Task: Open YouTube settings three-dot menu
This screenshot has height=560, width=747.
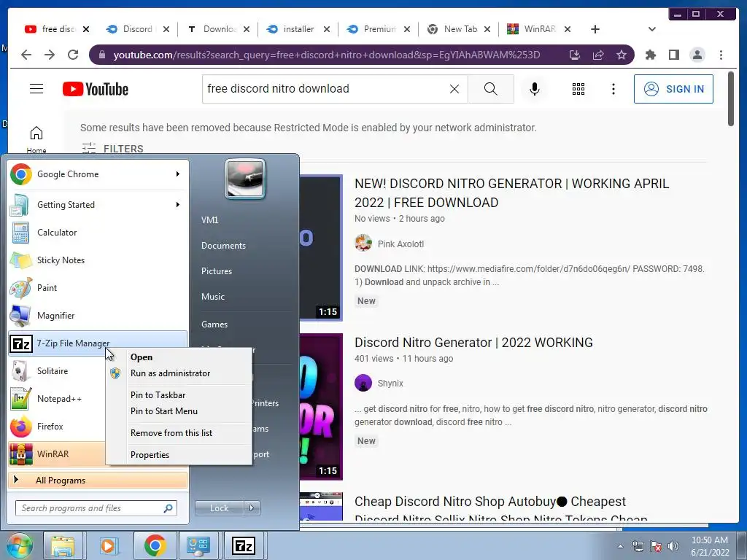Action: tap(613, 89)
